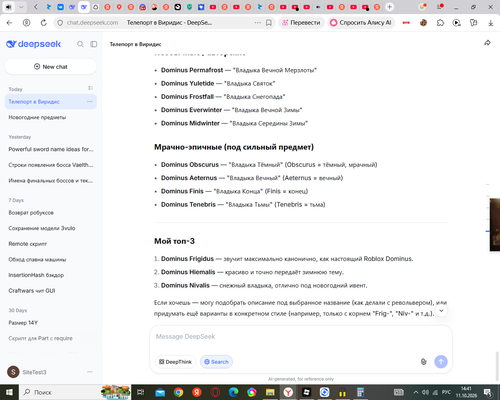Start a New chat

coord(51,67)
